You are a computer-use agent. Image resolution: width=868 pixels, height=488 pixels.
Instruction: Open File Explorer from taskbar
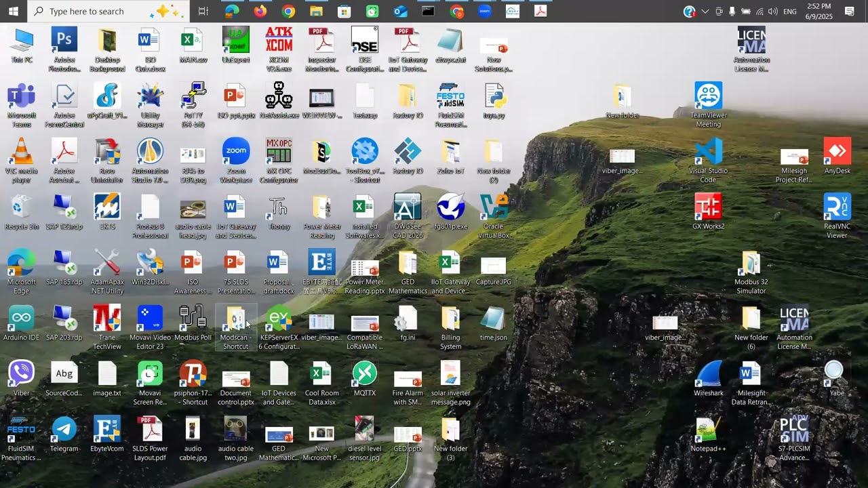(x=316, y=11)
